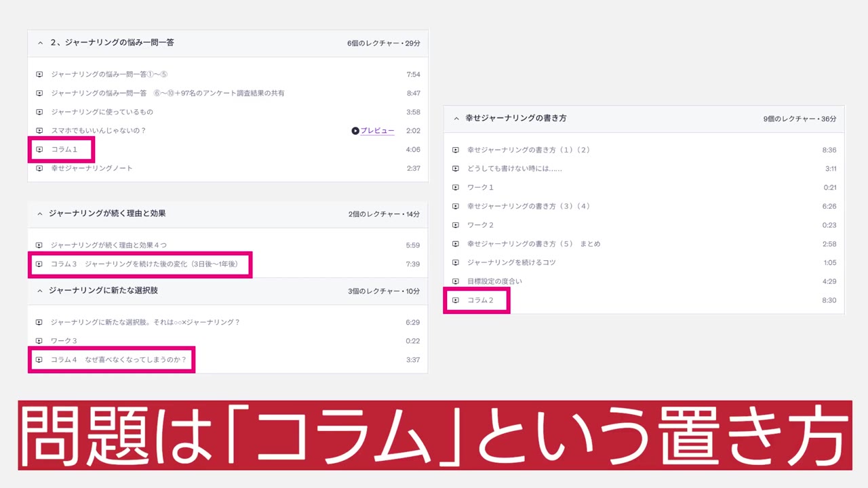Open lecture ワーク２
The image size is (868, 488).
coord(481,225)
